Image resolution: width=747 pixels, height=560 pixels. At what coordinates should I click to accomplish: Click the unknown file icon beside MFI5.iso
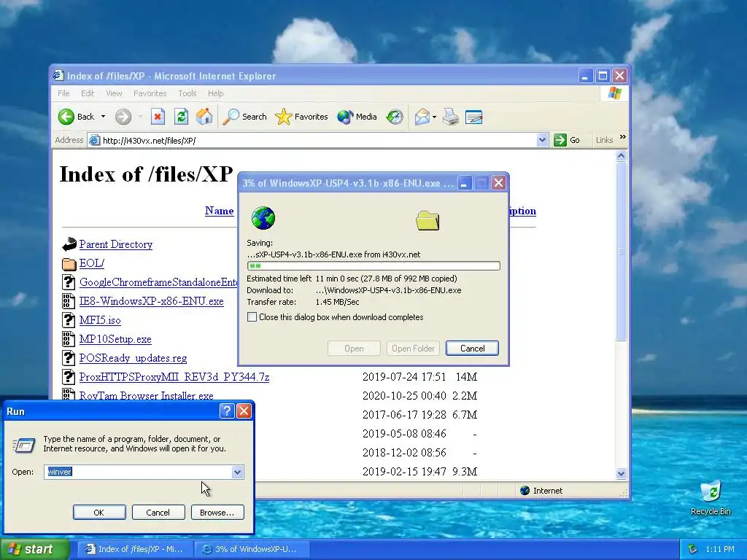point(69,320)
